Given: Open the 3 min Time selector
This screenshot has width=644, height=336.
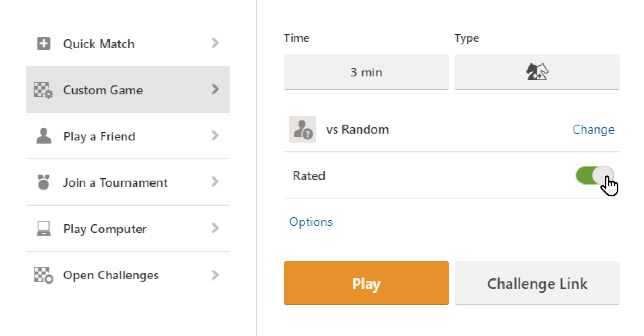Looking at the screenshot, I should click(x=366, y=72).
